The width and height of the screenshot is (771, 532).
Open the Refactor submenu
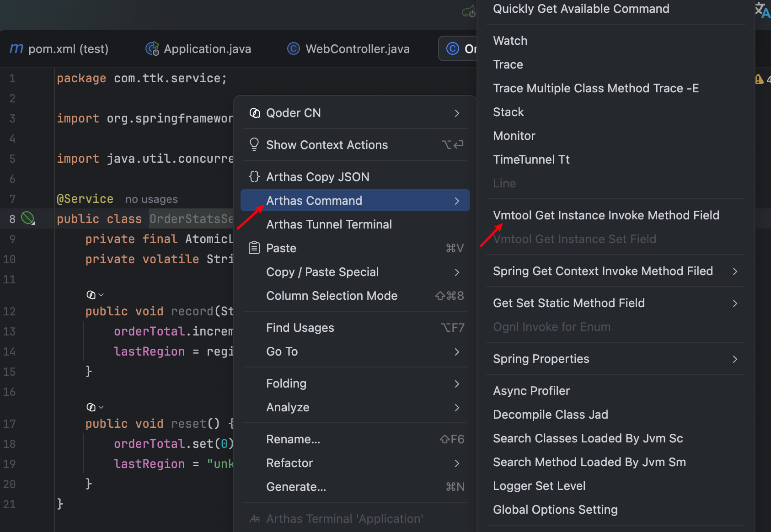[x=355, y=463]
